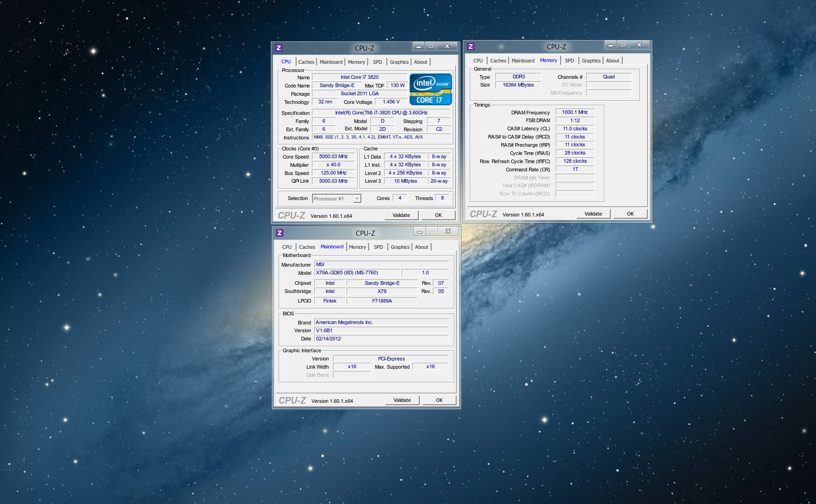Close the Memory tab CPU-Z window
816x504 pixels.
point(639,45)
